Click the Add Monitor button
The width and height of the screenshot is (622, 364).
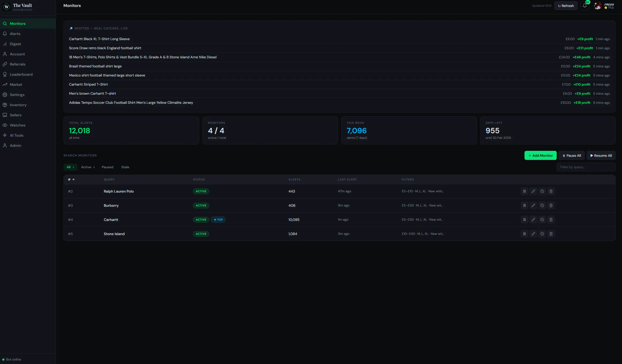point(540,155)
